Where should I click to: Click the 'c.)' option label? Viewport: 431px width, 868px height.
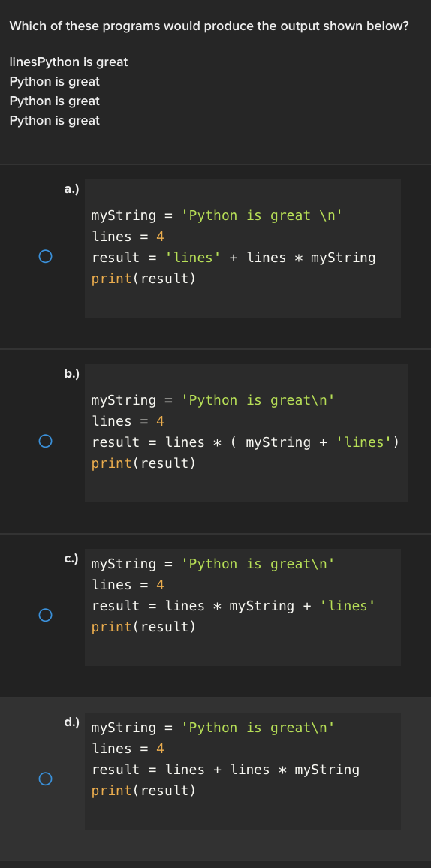(71, 559)
